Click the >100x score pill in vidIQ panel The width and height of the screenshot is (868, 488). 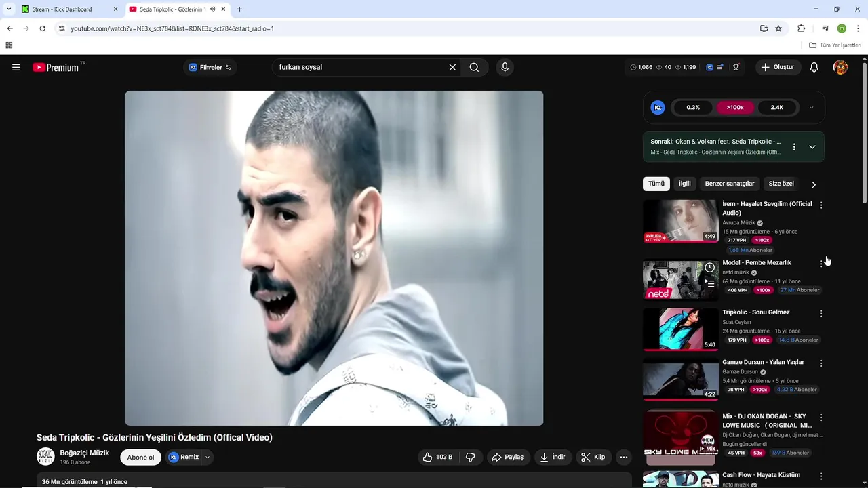[735, 107]
